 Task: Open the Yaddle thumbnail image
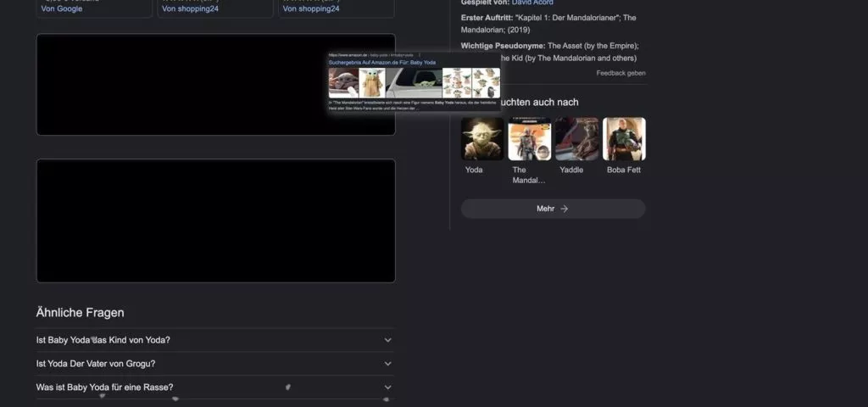pos(576,139)
